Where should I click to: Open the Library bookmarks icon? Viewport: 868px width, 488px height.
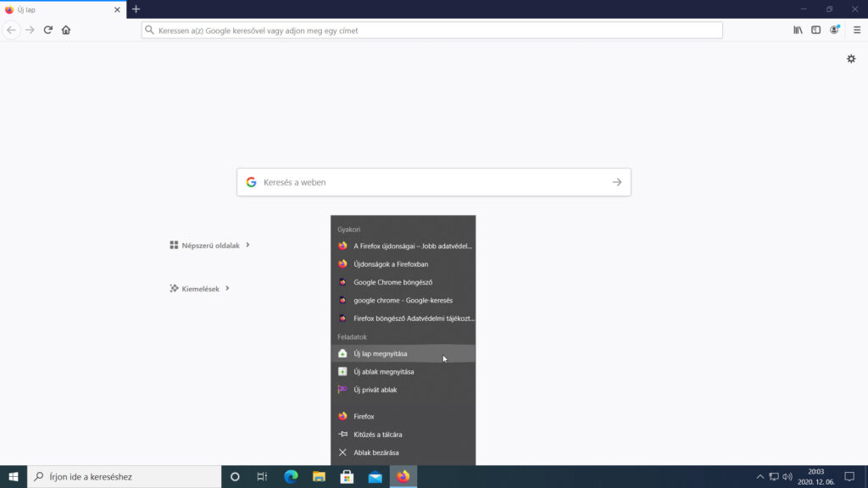point(798,30)
